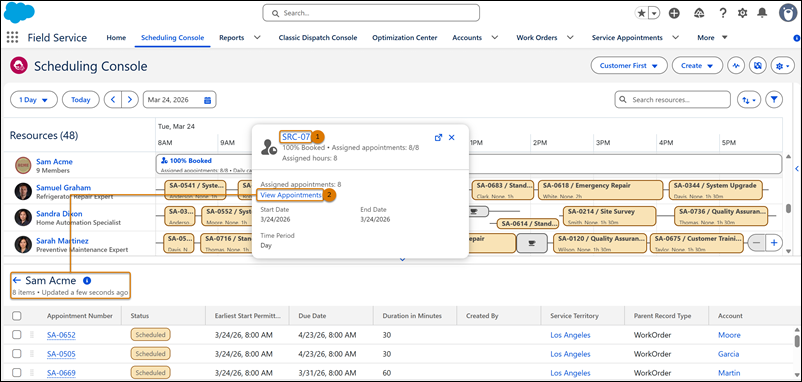Image resolution: width=802 pixels, height=382 pixels.
Task: Open Sam Acme resource link
Action: tap(54, 162)
